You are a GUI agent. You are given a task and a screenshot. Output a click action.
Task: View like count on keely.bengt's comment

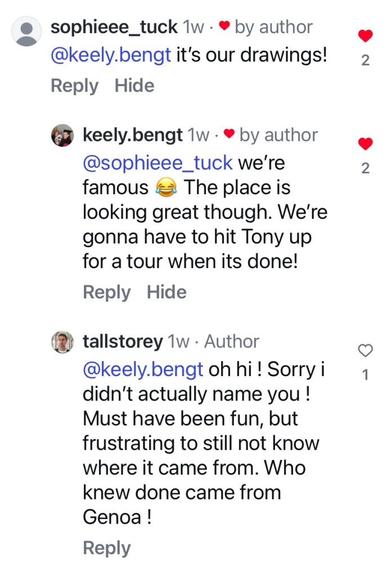365,168
